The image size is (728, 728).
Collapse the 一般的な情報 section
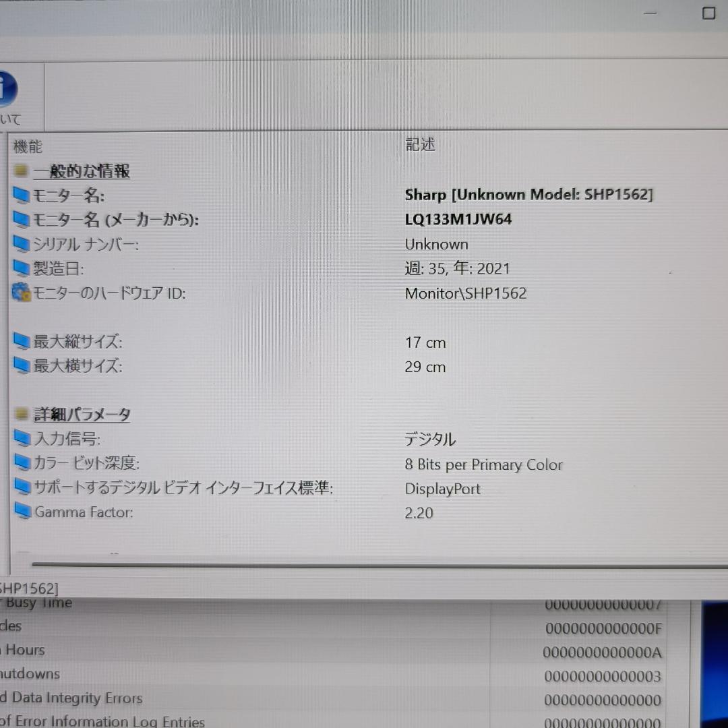tap(81, 171)
